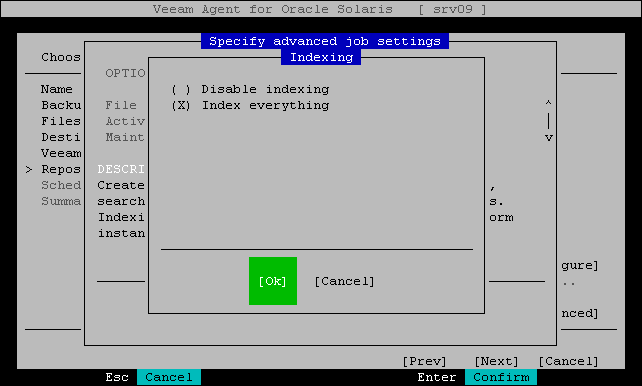Image resolution: width=642 pixels, height=386 pixels.
Task: Click the Maint option row
Action: [x=125, y=137]
